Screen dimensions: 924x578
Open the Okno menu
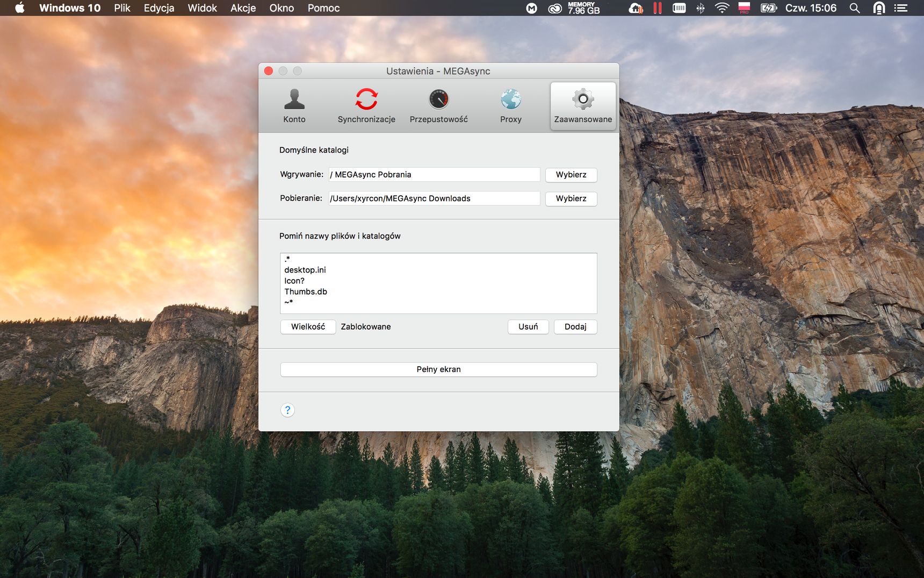pos(281,8)
